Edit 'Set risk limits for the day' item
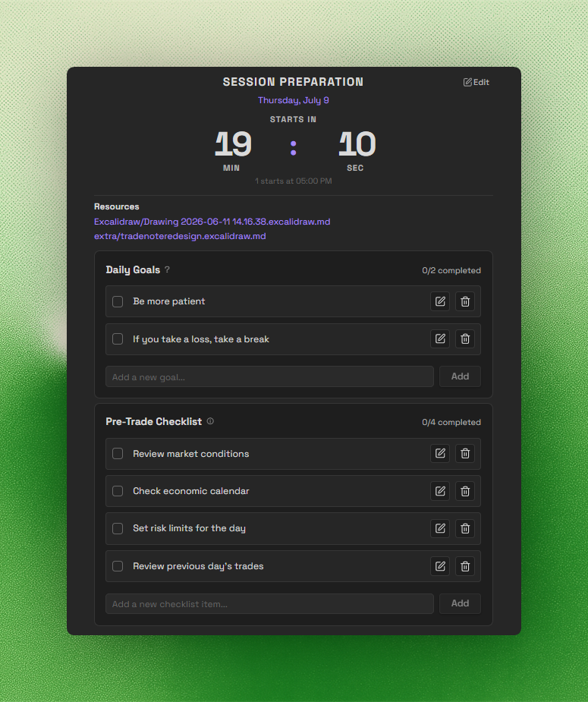The height and width of the screenshot is (702, 588). [x=440, y=528]
